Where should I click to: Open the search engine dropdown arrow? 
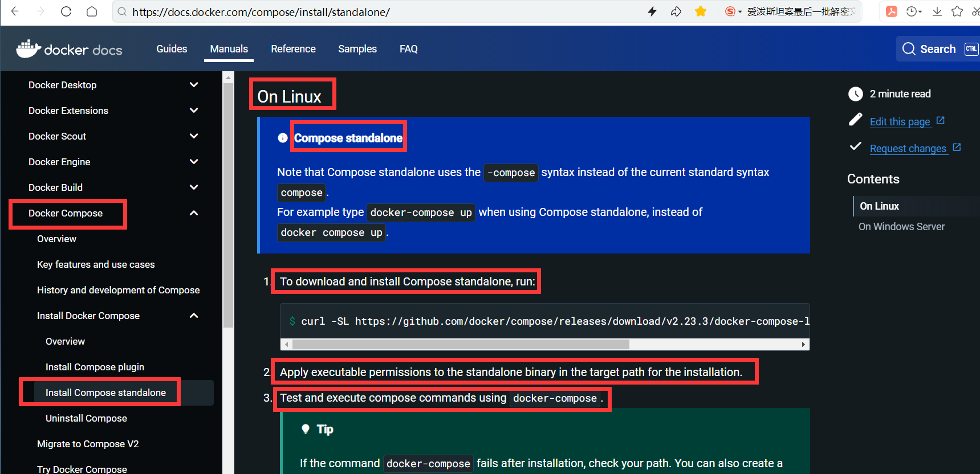click(x=740, y=12)
